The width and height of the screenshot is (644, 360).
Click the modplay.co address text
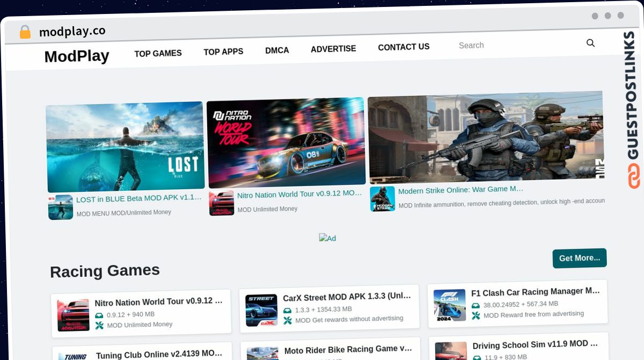click(x=72, y=32)
